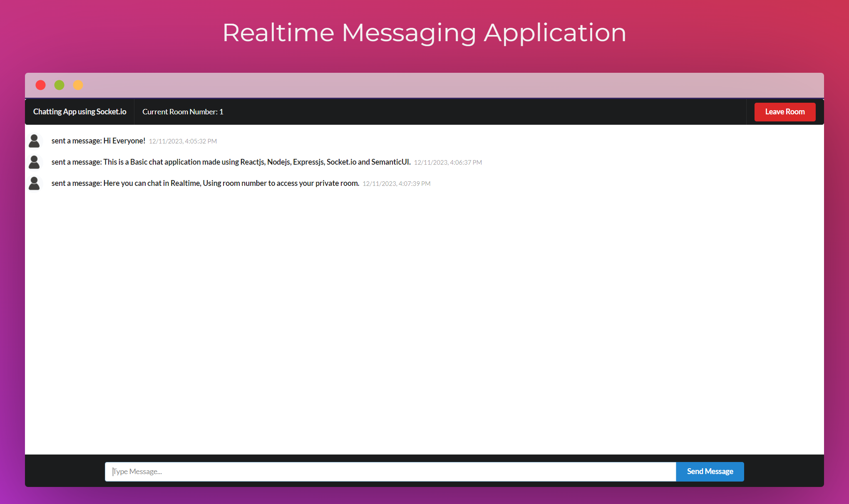Click the 4:07:39 PM timestamp

click(x=396, y=184)
